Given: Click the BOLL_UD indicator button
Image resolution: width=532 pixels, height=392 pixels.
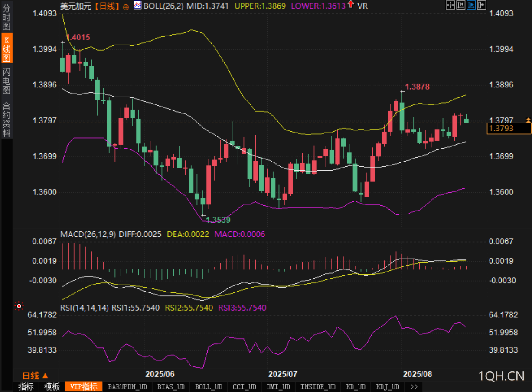Looking at the screenshot, I should 208,387.
